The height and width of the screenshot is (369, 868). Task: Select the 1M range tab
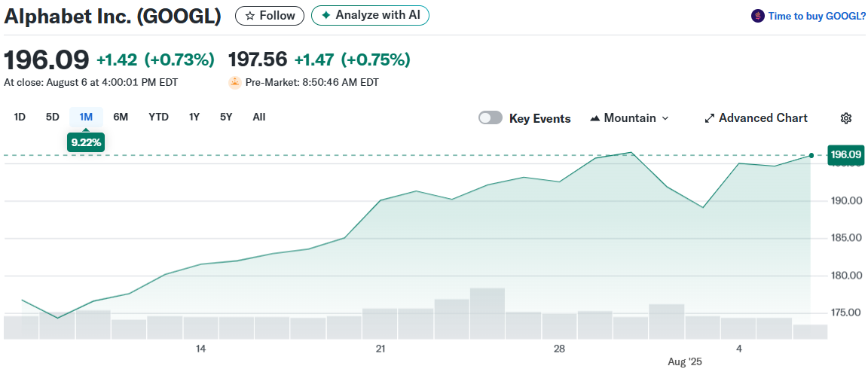(86, 117)
